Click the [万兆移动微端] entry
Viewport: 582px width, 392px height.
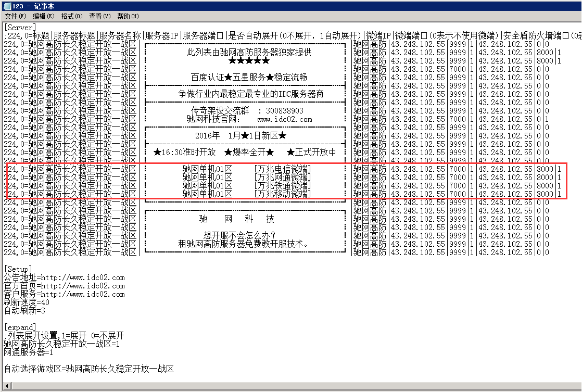[282, 194]
